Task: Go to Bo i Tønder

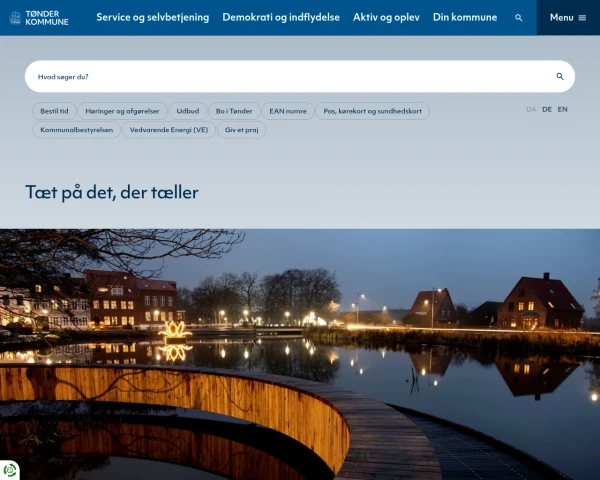Action: [x=234, y=111]
